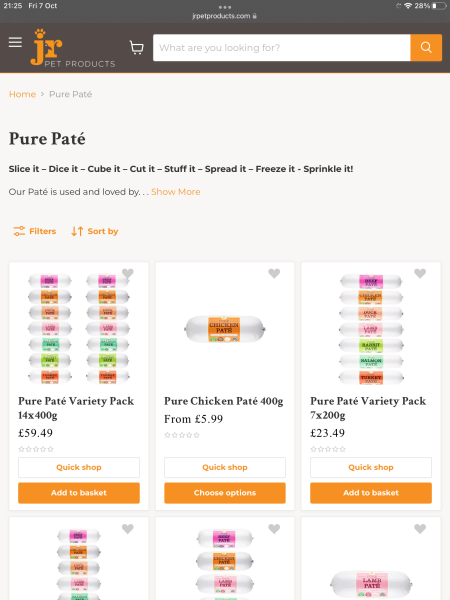Image resolution: width=450 pixels, height=600 pixels.
Task: Add 7x200g Variety Pack to basket
Action: (x=371, y=493)
